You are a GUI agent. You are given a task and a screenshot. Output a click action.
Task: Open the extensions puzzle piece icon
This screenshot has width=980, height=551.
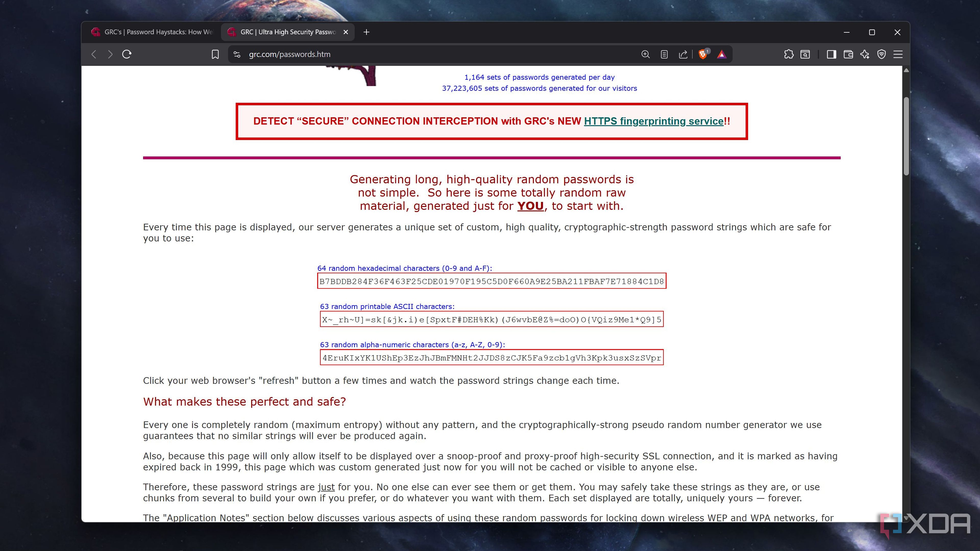(x=789, y=54)
